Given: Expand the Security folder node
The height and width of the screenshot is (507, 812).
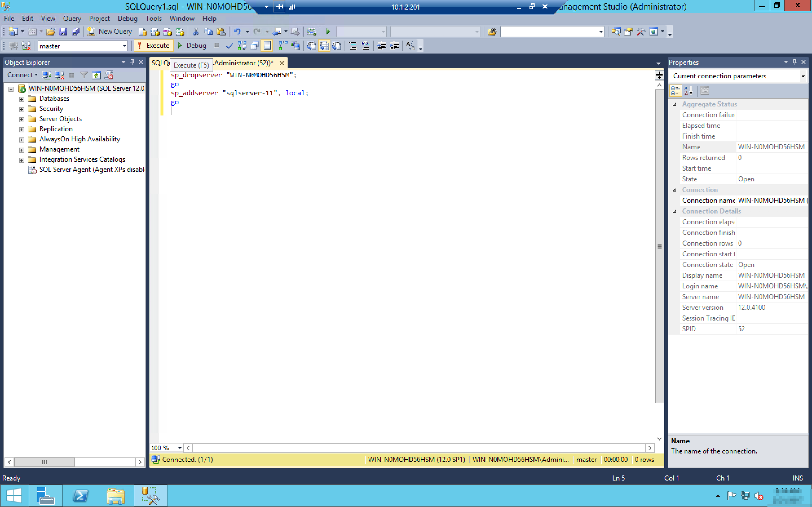Looking at the screenshot, I should tap(22, 109).
